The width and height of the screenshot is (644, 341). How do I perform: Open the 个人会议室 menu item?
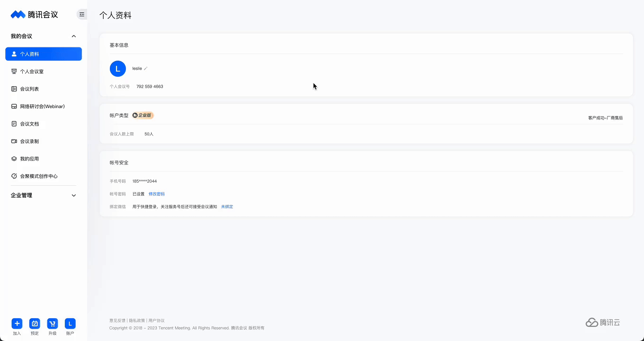(x=44, y=72)
